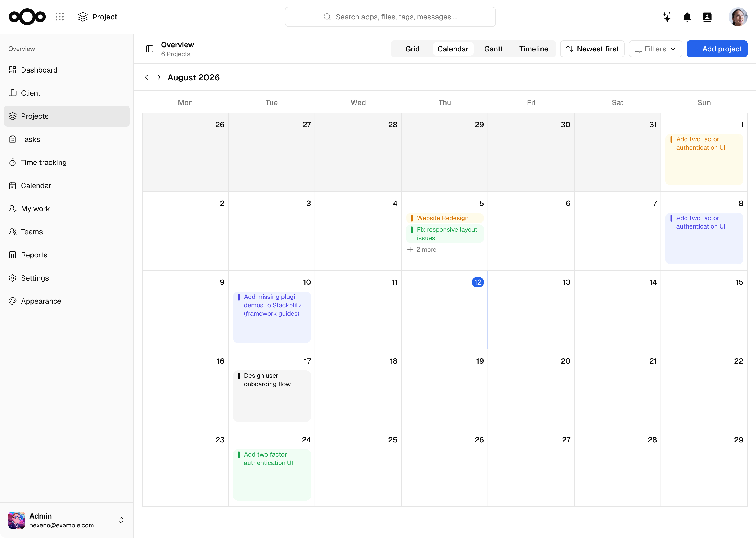Open Reports in sidebar

[67, 255]
